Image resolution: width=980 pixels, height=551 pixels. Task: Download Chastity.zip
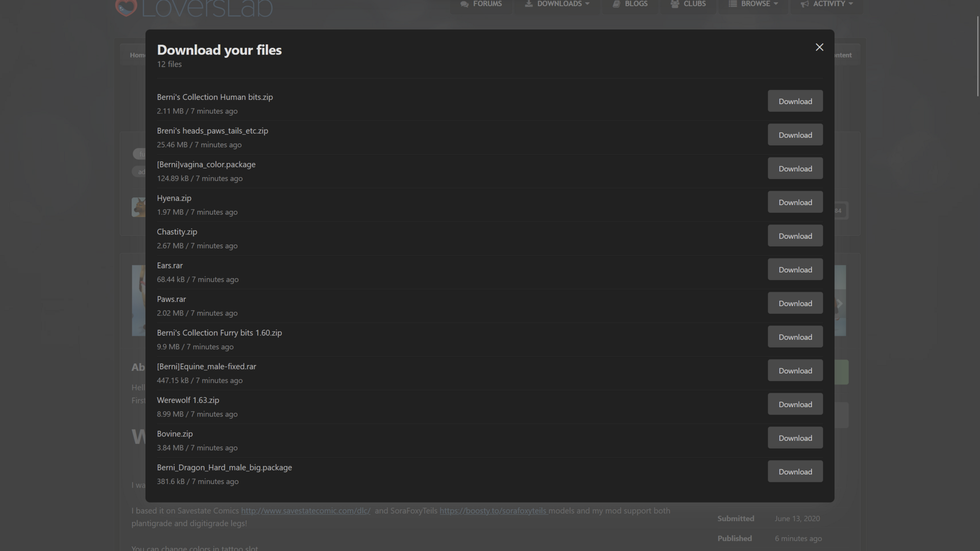[795, 236]
